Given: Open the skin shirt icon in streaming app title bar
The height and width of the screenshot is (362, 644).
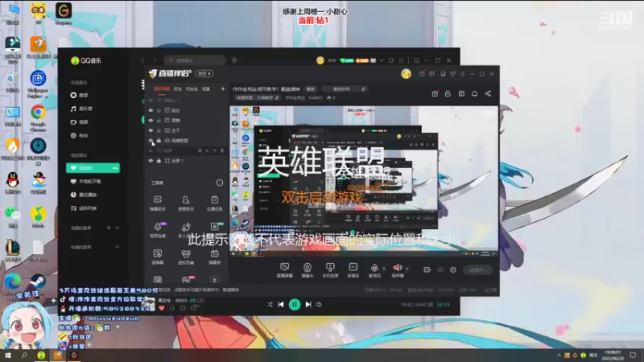Looking at the screenshot, I should [x=452, y=74].
